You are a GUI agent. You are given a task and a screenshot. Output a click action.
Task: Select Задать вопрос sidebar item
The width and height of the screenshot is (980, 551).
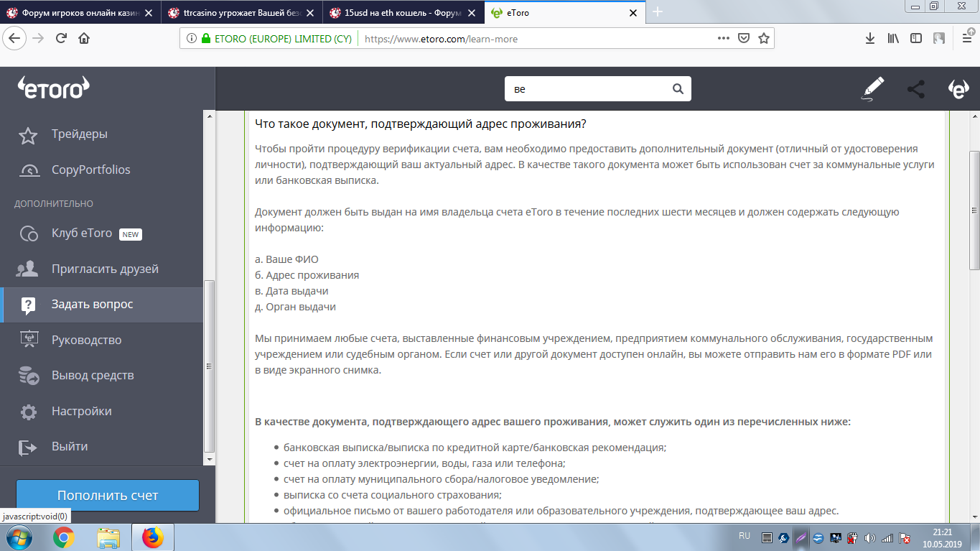(x=103, y=305)
